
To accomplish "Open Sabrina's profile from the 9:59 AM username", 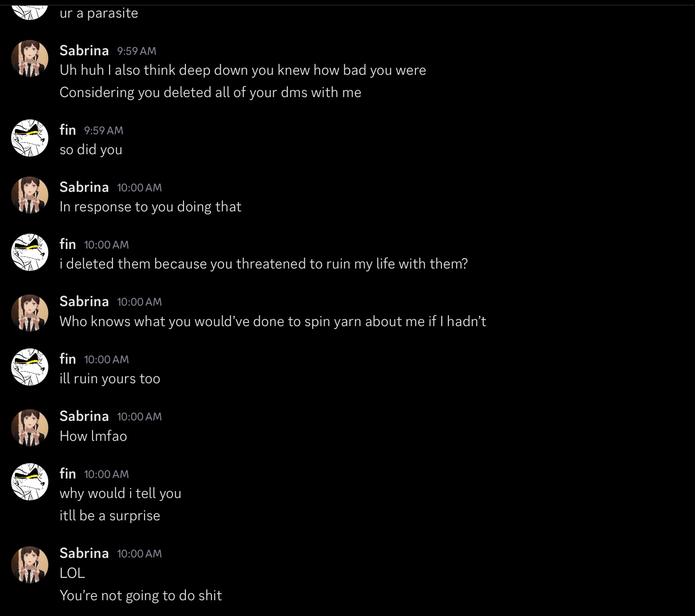I will pyautogui.click(x=84, y=50).
